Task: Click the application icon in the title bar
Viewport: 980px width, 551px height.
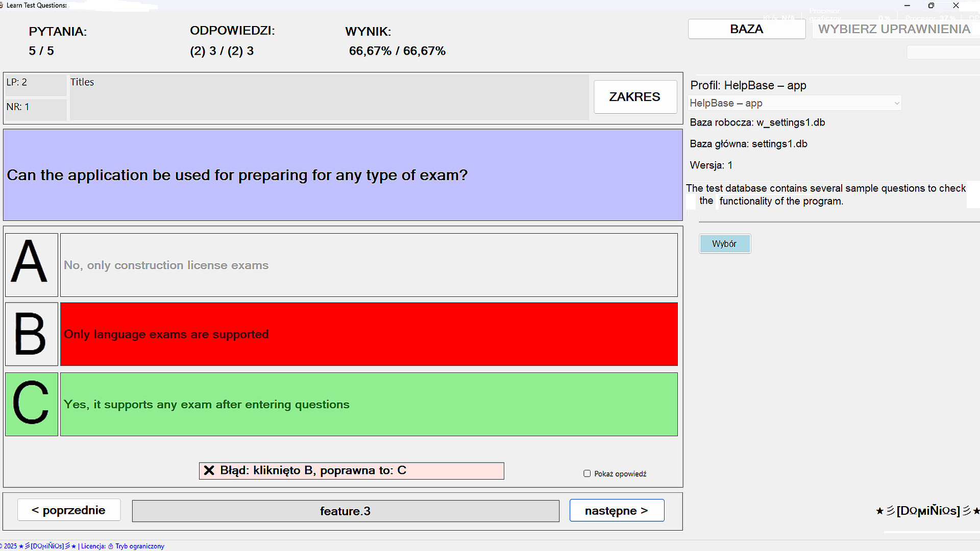Action: click(x=4, y=5)
